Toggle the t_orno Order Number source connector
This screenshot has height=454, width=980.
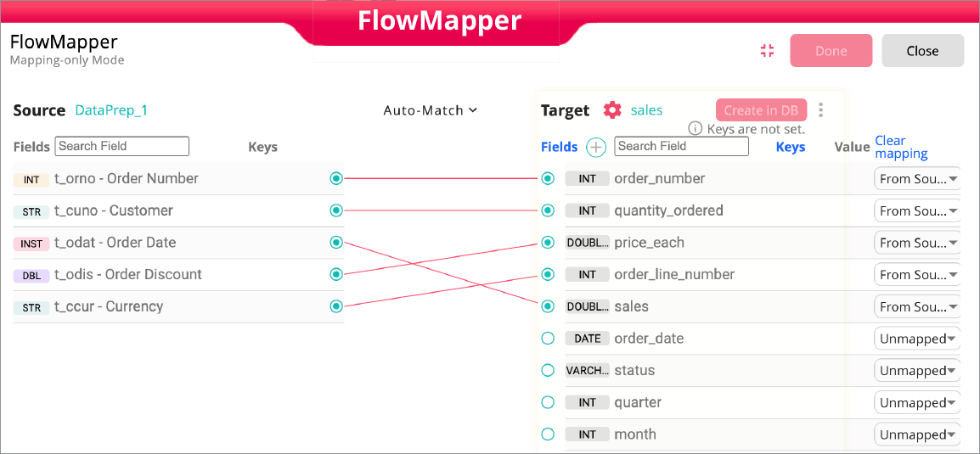[336, 179]
